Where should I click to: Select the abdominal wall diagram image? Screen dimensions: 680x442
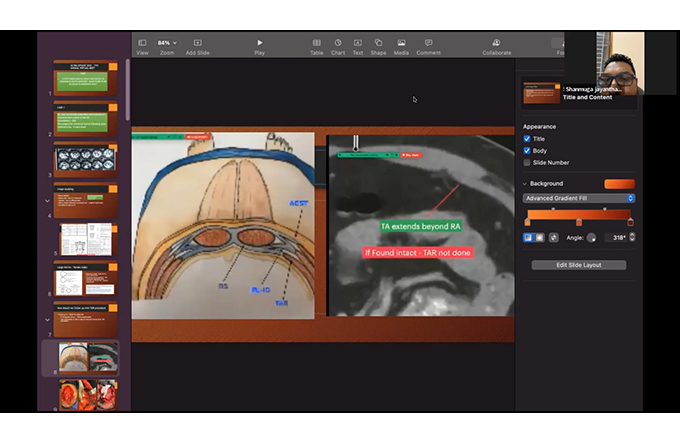click(223, 226)
